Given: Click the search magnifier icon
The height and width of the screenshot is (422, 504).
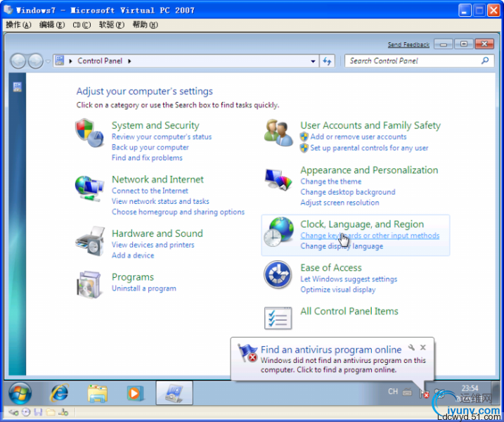Looking at the screenshot, I should click(x=485, y=60).
